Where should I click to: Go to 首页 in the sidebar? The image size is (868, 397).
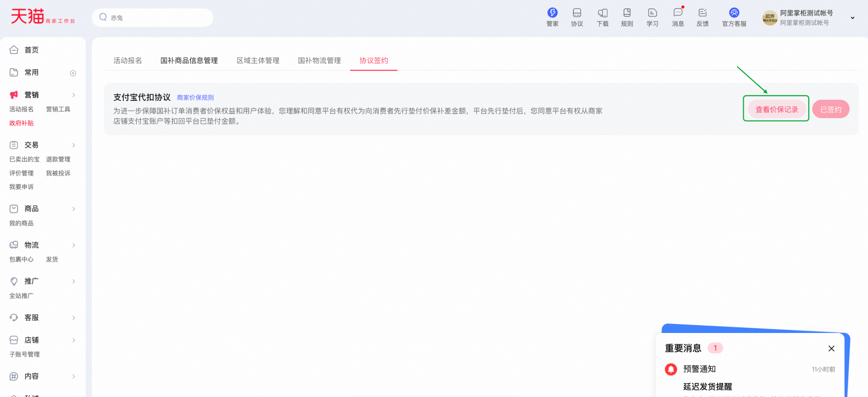pyautogui.click(x=31, y=50)
